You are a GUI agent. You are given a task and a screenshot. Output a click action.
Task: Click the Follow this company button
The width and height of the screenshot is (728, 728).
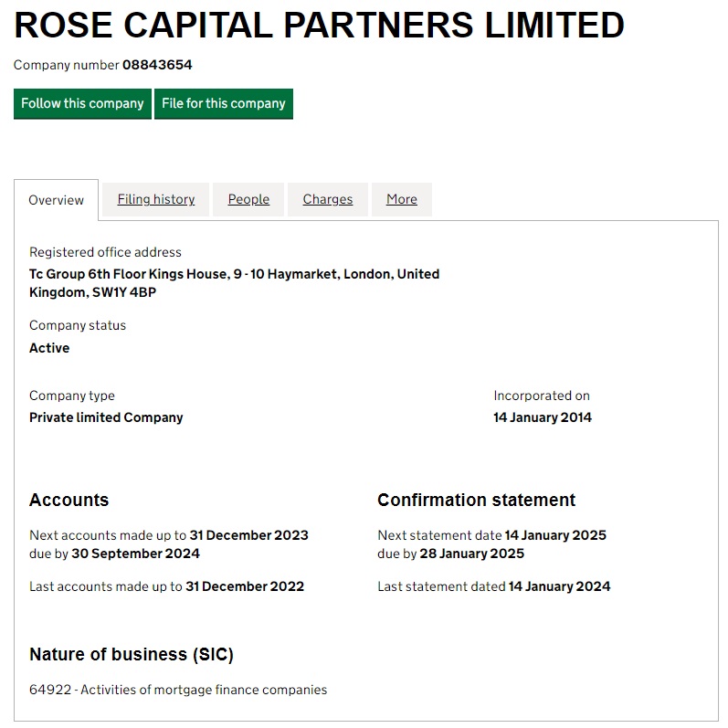pyautogui.click(x=82, y=103)
